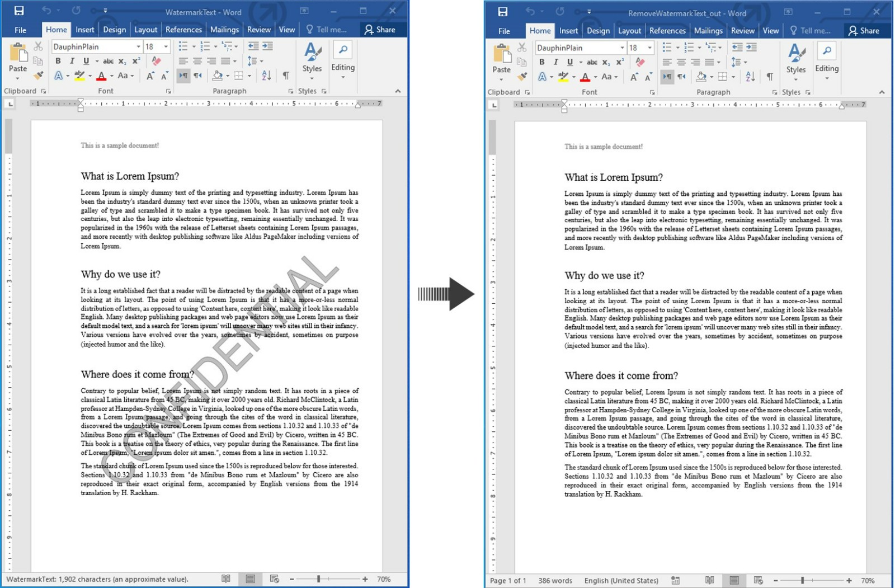The width and height of the screenshot is (895, 588).
Task: Switch to Review tab in right Word window
Action: (742, 31)
